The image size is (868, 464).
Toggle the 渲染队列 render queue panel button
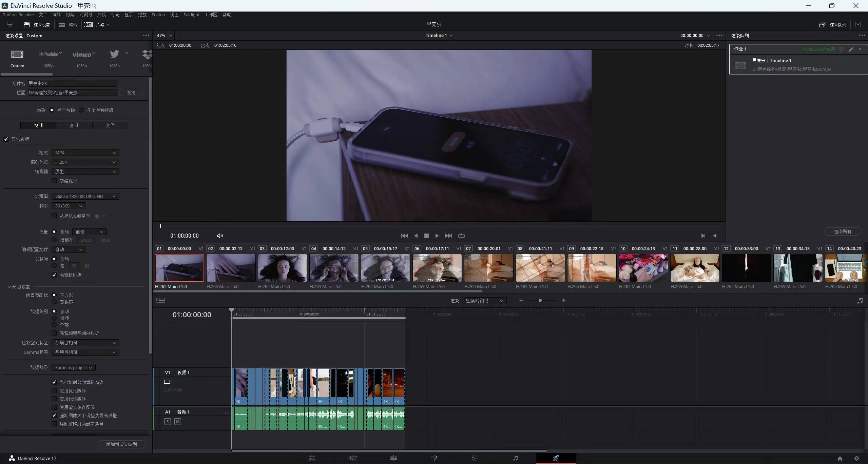click(x=833, y=24)
